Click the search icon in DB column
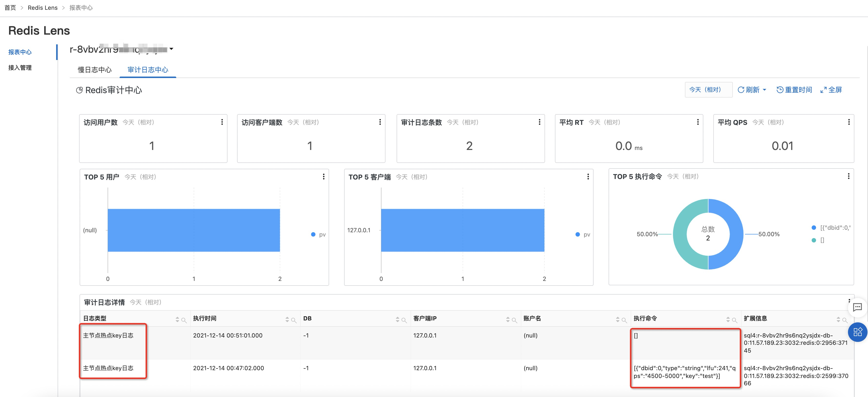The width and height of the screenshot is (868, 397). 404,320
